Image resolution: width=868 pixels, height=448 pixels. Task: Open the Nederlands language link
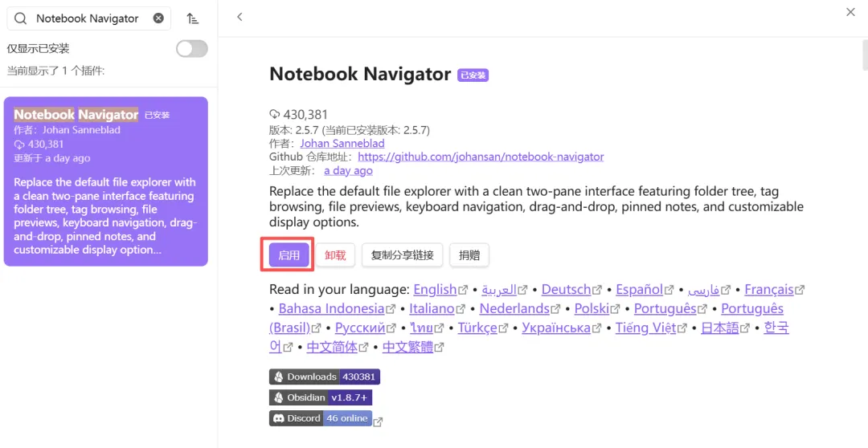(514, 308)
